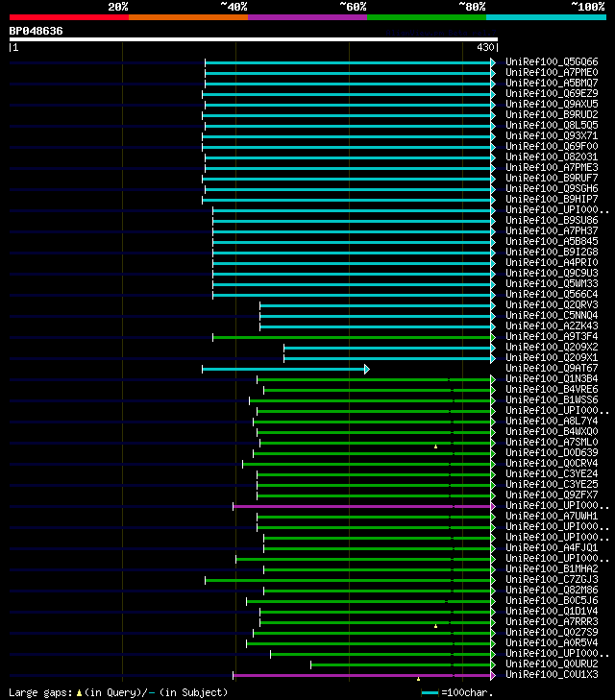Select the UniRef100_A5B845 label
The height and width of the screenshot is (700, 615).
pyautogui.click(x=552, y=242)
